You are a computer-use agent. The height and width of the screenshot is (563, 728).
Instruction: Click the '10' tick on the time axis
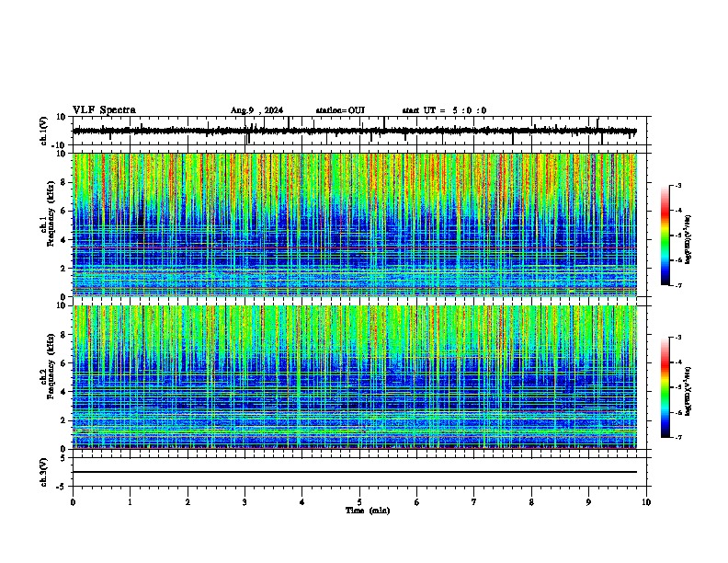pos(646,502)
